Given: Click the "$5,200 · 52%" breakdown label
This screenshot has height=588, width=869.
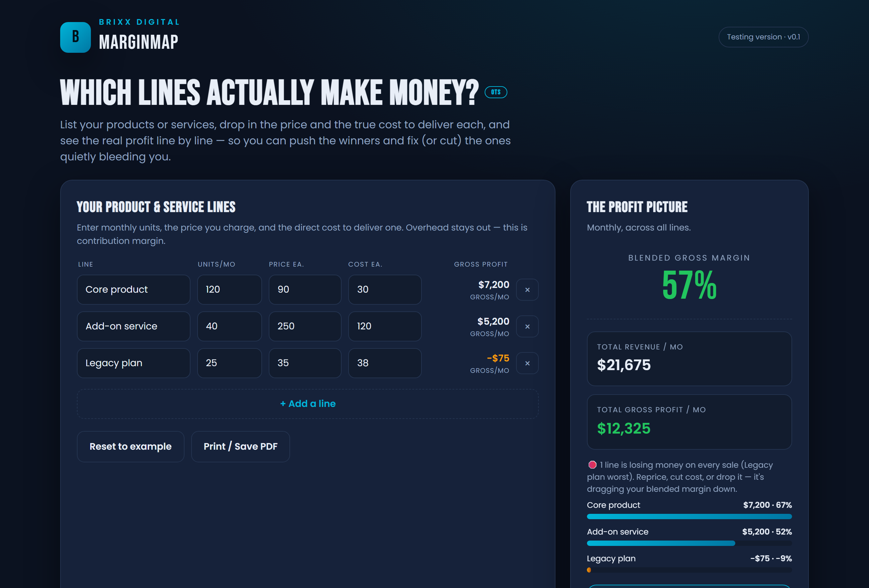Looking at the screenshot, I should pyautogui.click(x=767, y=532).
